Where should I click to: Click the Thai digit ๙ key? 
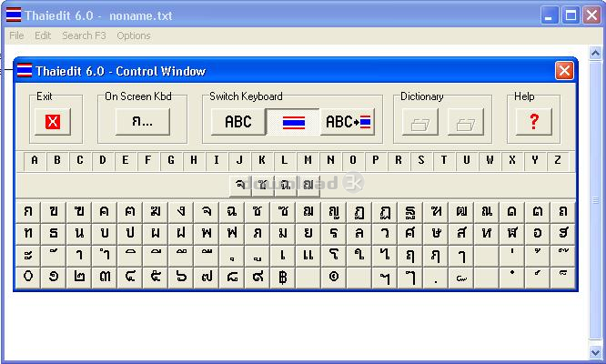(x=258, y=278)
